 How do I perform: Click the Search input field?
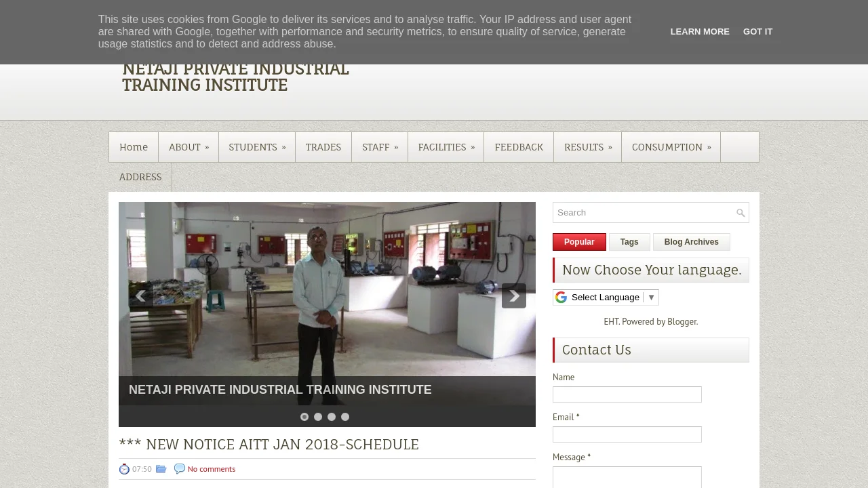[643, 213]
